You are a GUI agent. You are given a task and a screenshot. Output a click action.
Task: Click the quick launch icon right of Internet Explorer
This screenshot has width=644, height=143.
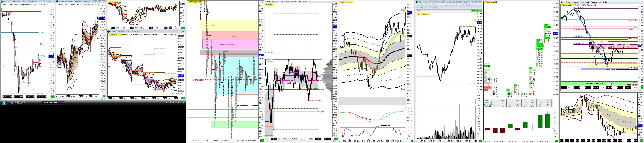coord(25,103)
